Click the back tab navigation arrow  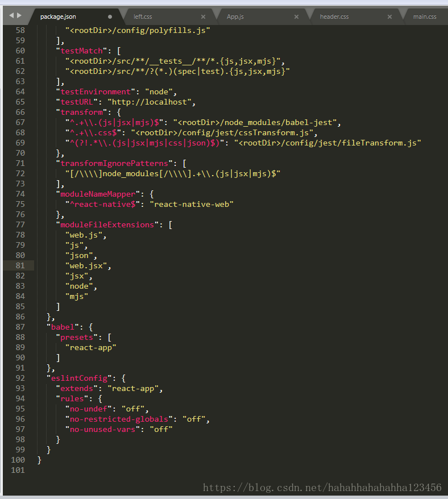[11, 15]
